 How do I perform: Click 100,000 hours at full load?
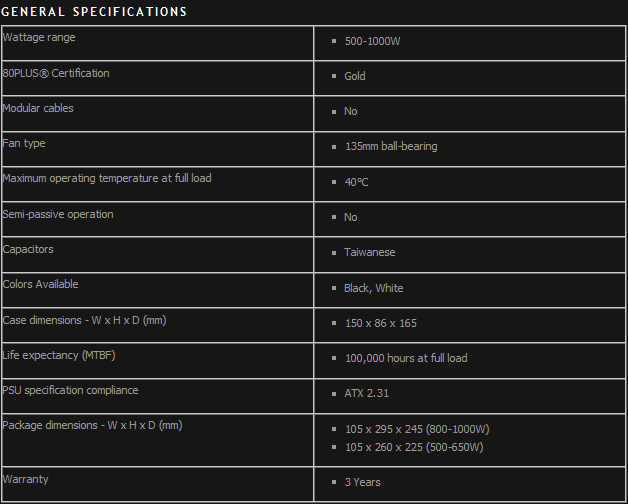coord(406,358)
